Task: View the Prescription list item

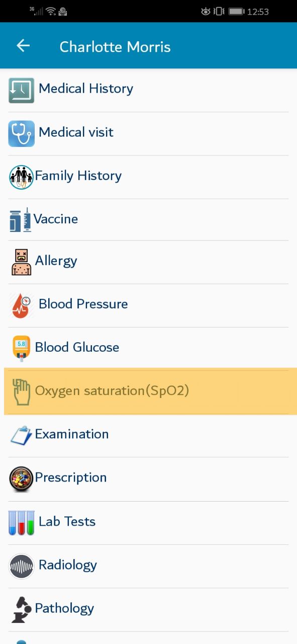Action: pyautogui.click(x=148, y=479)
